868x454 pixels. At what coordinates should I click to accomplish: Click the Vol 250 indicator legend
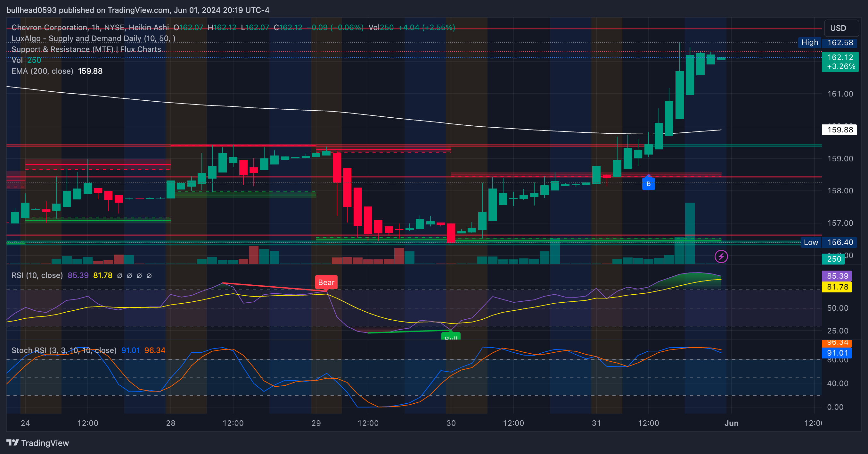coord(26,60)
